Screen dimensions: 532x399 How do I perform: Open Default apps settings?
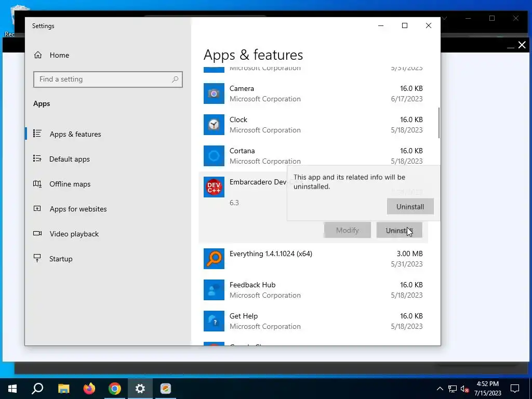coord(70,159)
